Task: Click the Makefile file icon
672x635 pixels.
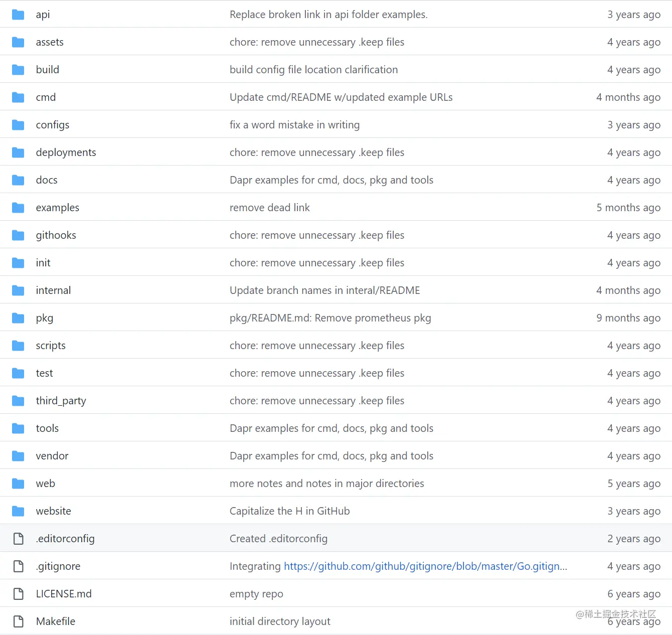Action: point(19,621)
